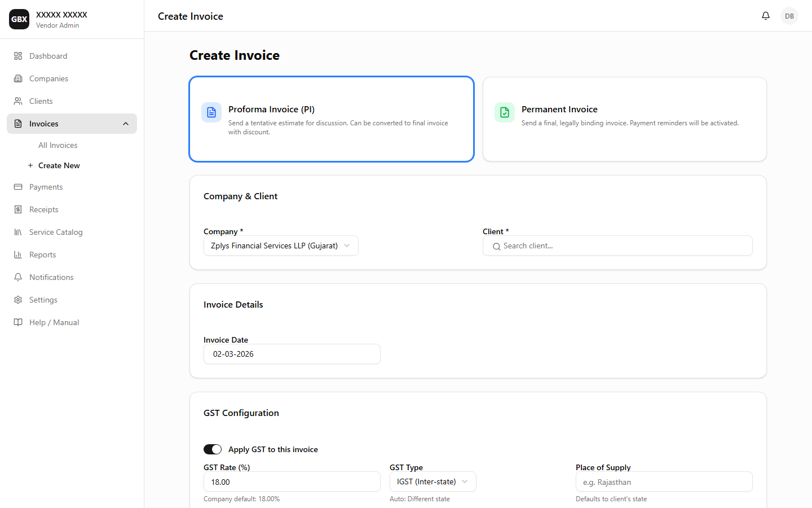This screenshot has height=508, width=812.
Task: Click the GST Rate field showing 18.00
Action: click(292, 481)
